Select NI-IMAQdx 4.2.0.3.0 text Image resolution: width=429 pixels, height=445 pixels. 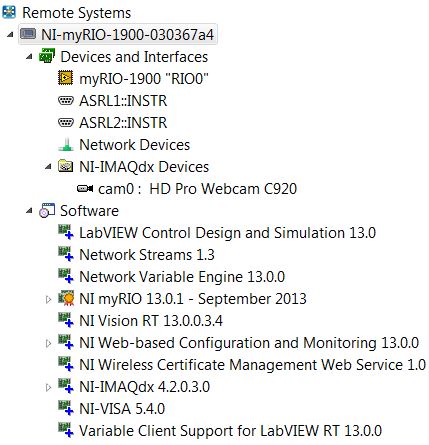pyautogui.click(x=144, y=387)
